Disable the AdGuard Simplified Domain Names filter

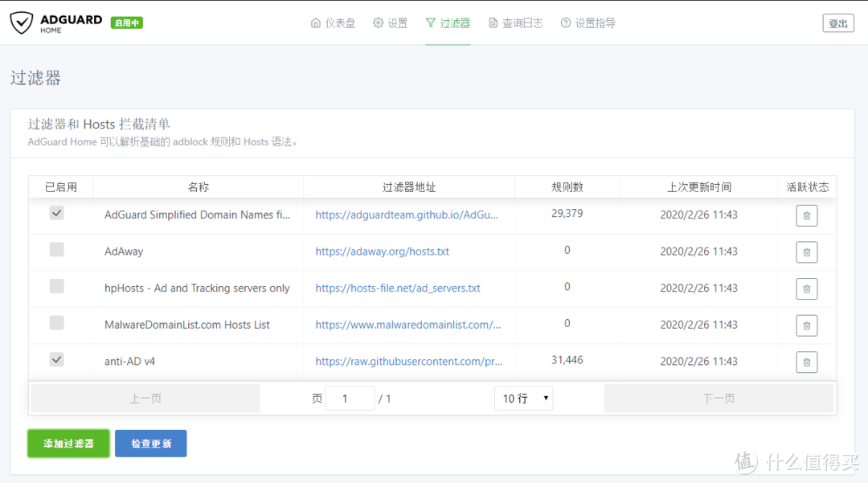(56, 212)
